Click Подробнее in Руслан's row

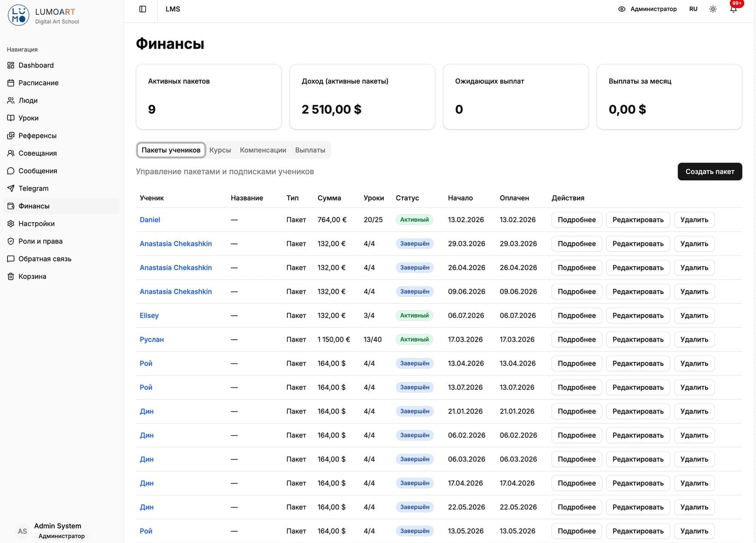pyautogui.click(x=576, y=339)
